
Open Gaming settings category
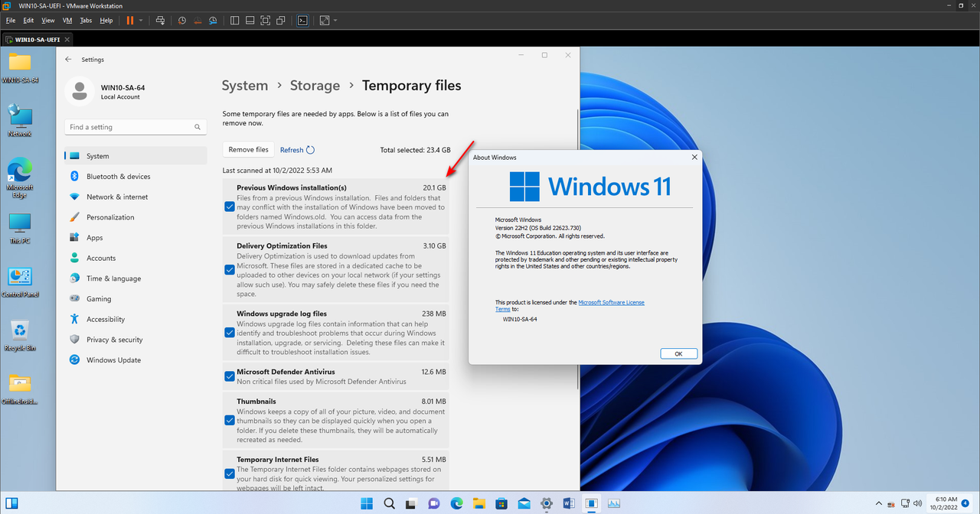coord(136,299)
